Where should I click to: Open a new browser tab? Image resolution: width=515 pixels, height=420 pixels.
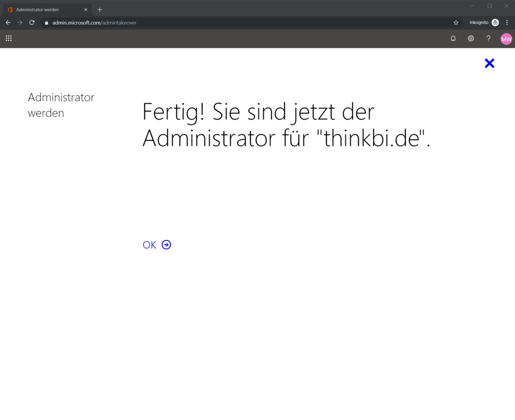tap(100, 10)
